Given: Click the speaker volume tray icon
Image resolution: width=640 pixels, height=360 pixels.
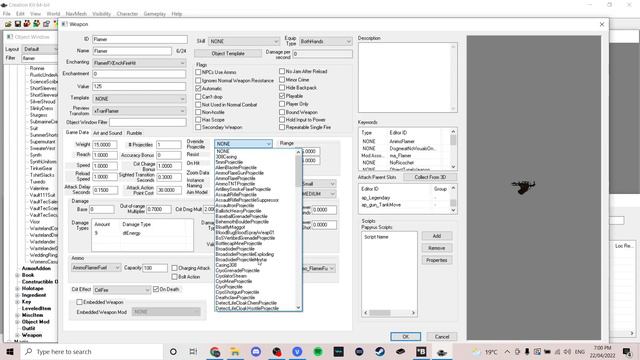Looking at the screenshot, I should 567,351.
